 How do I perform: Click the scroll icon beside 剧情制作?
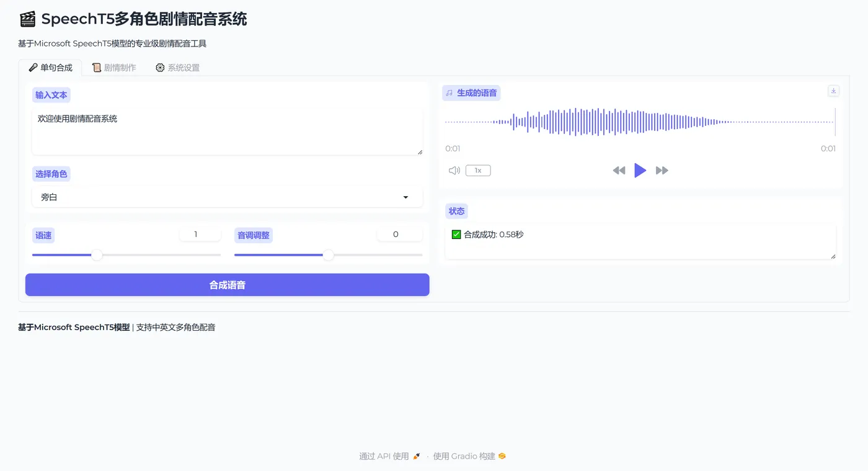pyautogui.click(x=96, y=66)
